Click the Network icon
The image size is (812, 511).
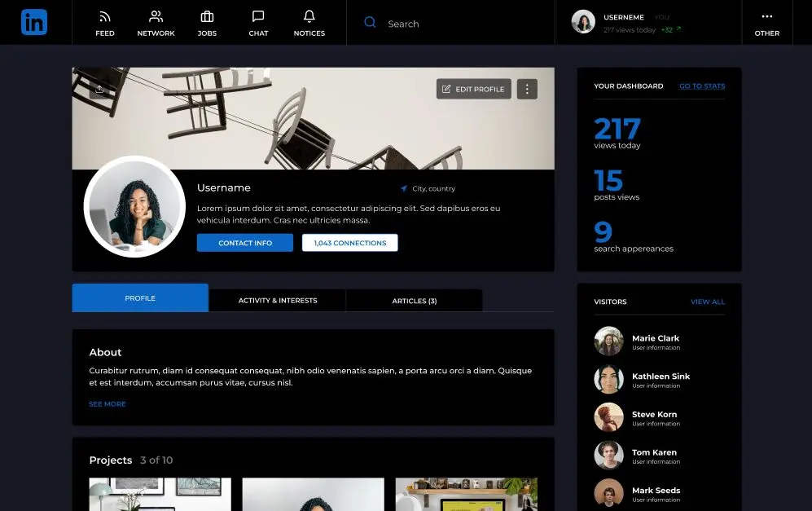(x=156, y=23)
